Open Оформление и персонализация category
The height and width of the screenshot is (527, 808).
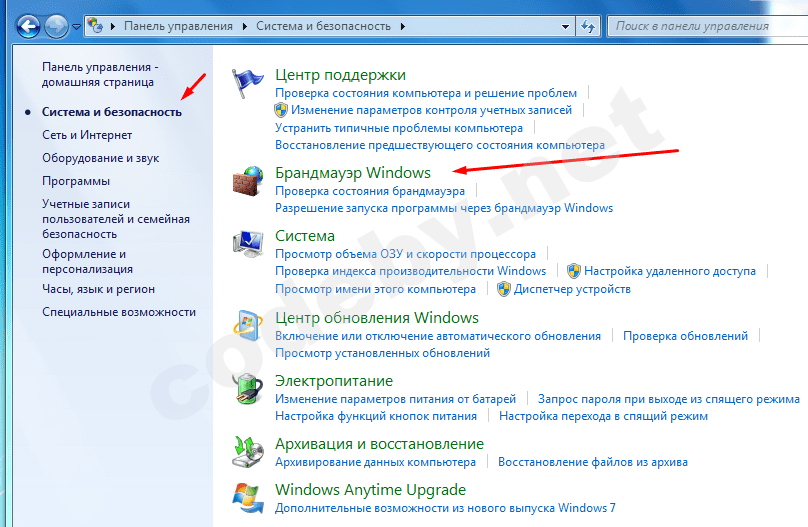(x=88, y=261)
